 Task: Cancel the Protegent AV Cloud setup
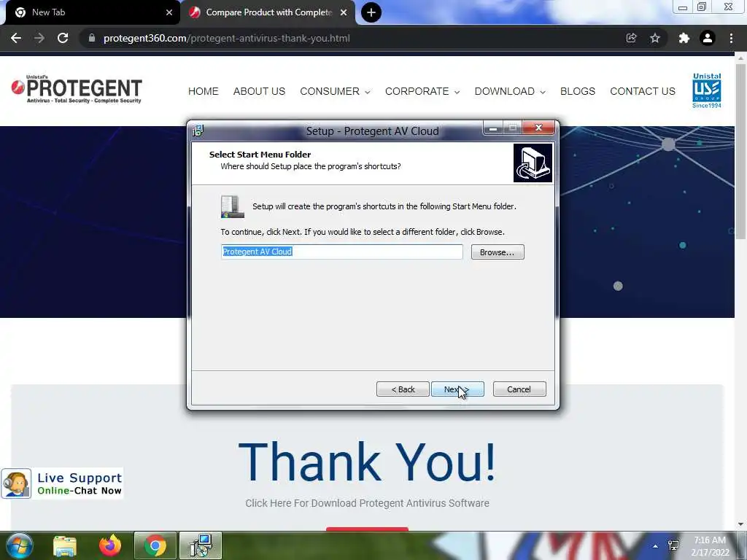[x=519, y=389]
